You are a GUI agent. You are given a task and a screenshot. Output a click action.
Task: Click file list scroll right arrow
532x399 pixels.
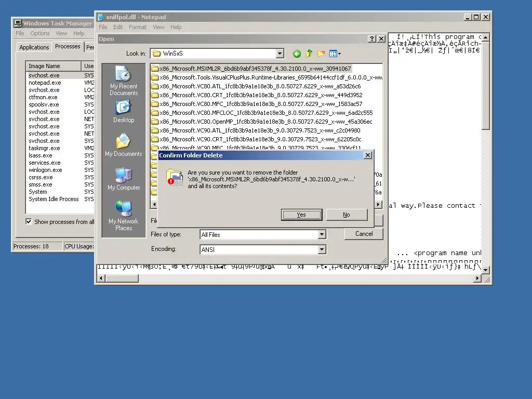pyautogui.click(x=378, y=204)
